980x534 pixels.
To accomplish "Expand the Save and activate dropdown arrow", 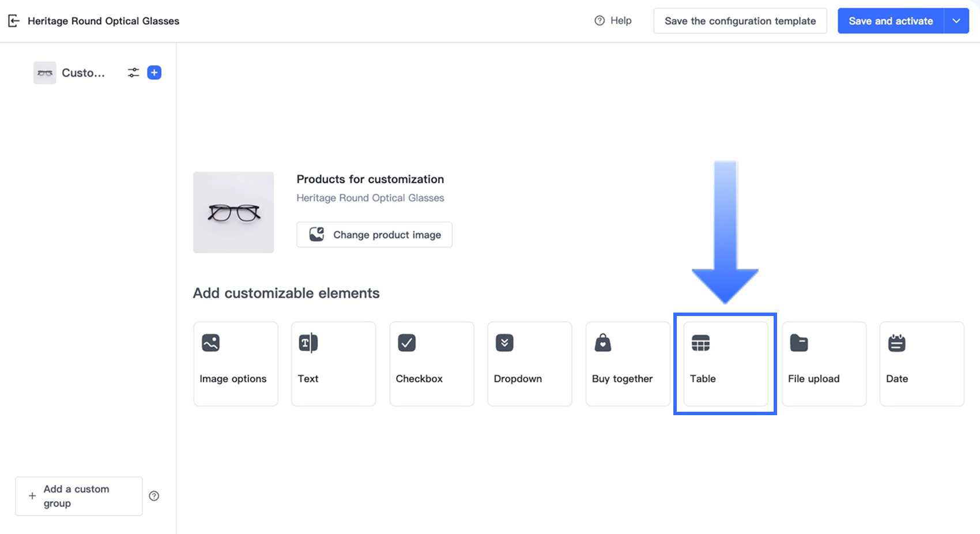I will point(956,21).
